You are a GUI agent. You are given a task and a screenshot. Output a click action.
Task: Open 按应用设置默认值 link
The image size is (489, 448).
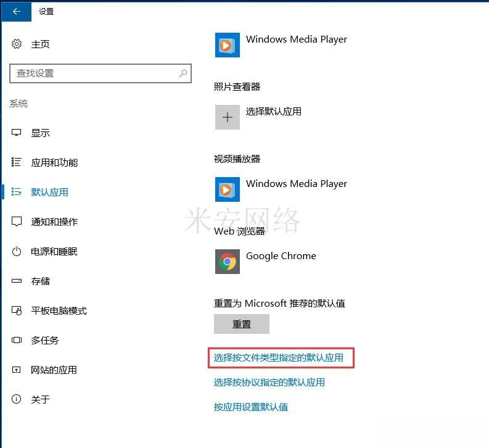pos(251,407)
